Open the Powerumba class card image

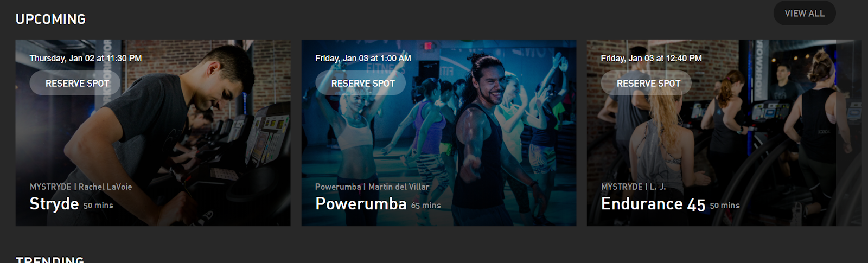(x=439, y=133)
